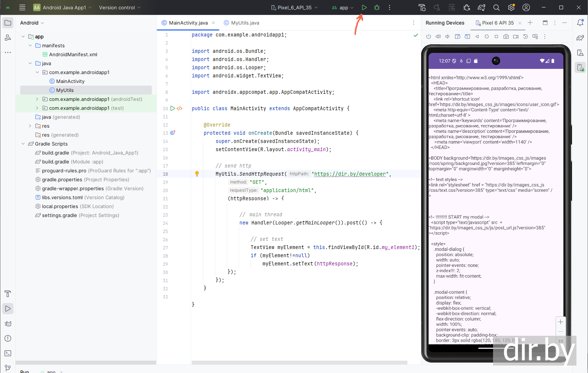Run the app with the green play button
The width and height of the screenshot is (588, 373).
(x=364, y=7)
